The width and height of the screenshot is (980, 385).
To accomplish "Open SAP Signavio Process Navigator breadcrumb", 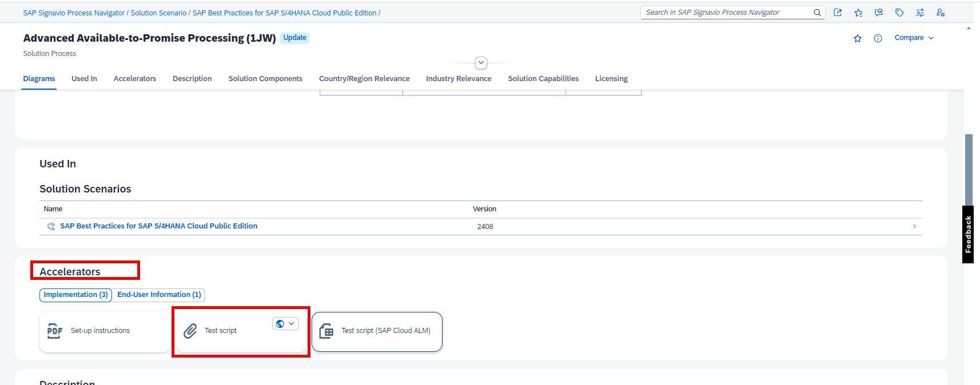I will [x=74, y=13].
